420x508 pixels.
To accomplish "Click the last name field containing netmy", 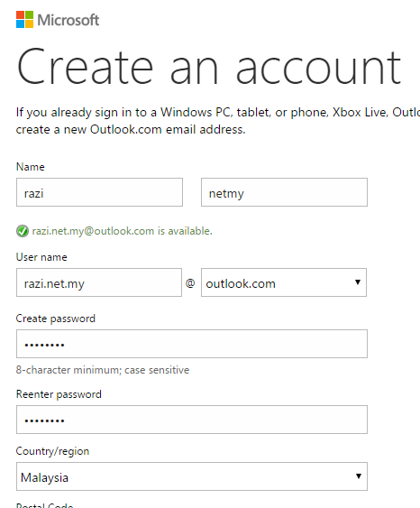I will 284,192.
